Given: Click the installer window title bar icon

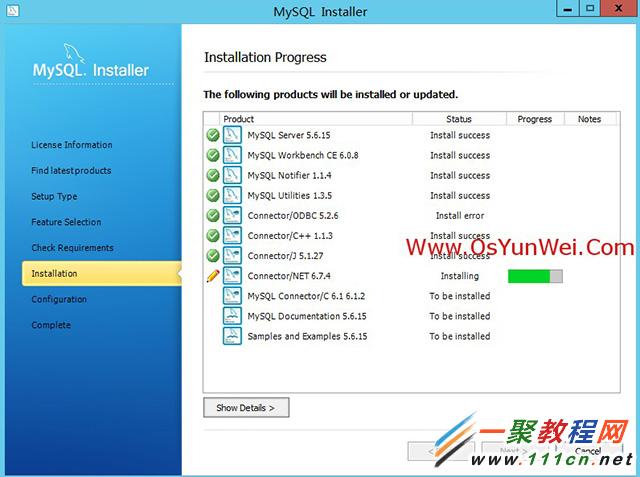Looking at the screenshot, I should tap(12, 10).
